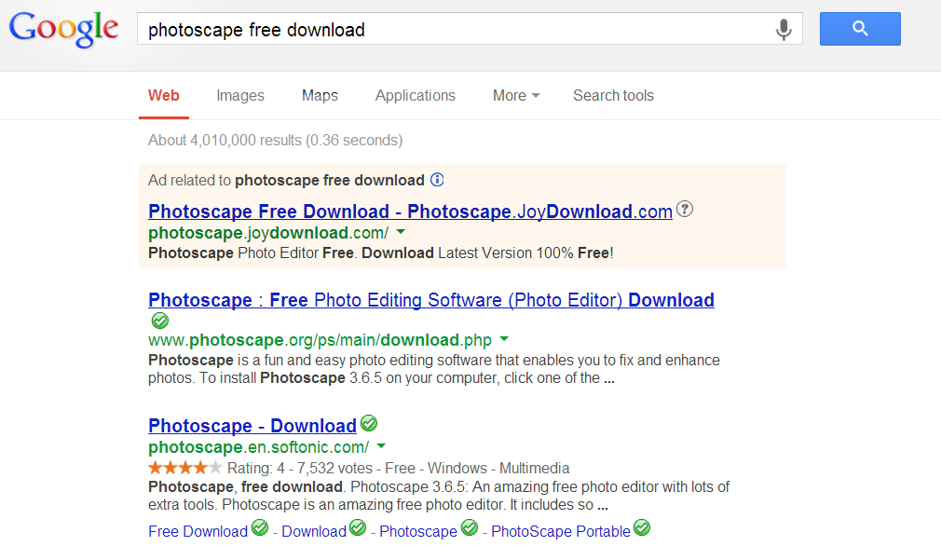
Task: Click green checkmark after Download sitelink
Action: pyautogui.click(x=358, y=527)
